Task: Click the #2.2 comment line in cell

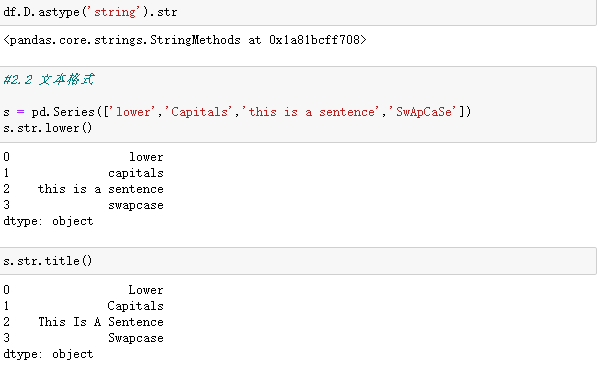Action: 49,80
